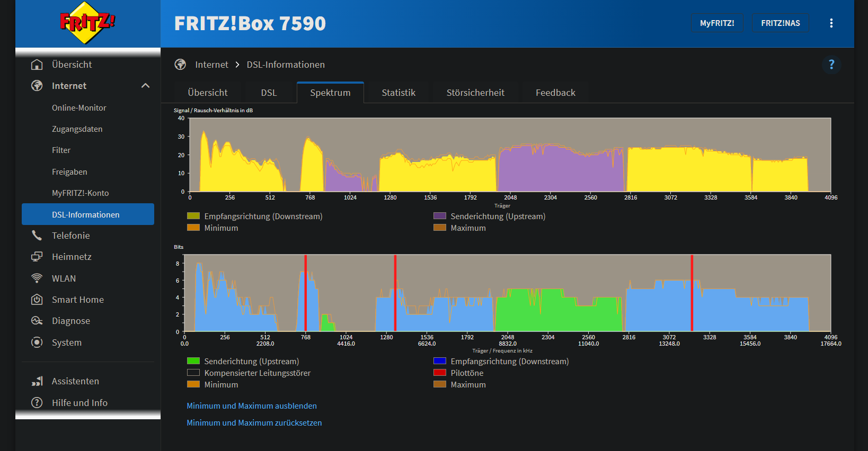Click the Internet globe icon in sidebar
868x451 pixels.
(x=37, y=86)
